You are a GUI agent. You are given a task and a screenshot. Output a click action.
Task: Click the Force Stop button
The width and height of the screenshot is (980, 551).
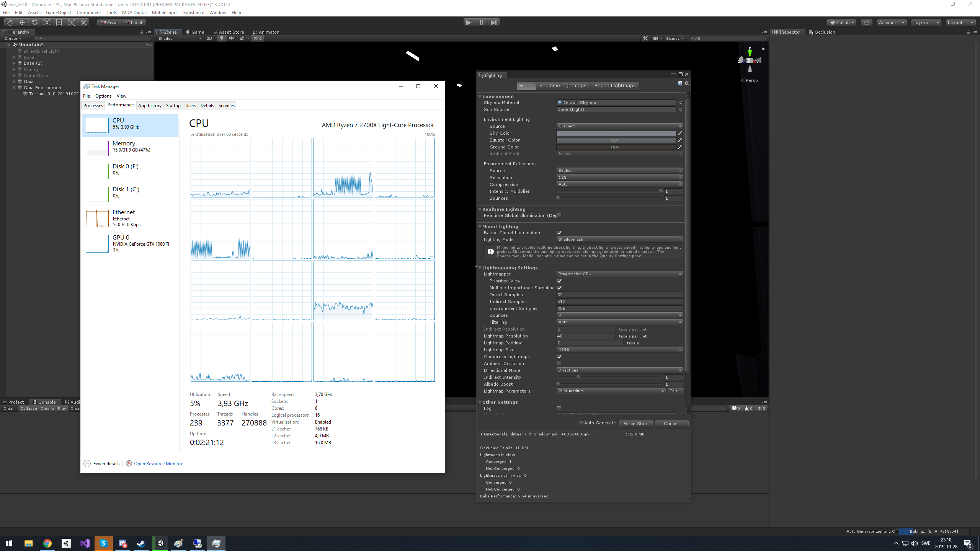coord(635,424)
